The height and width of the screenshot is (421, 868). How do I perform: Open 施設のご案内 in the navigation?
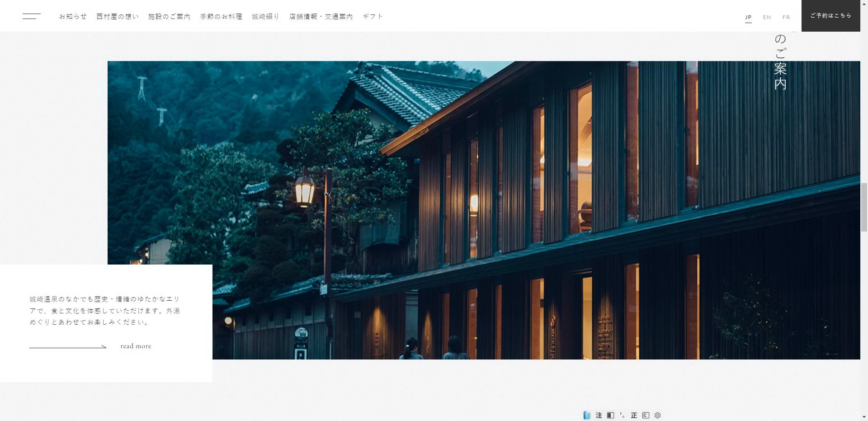(169, 16)
